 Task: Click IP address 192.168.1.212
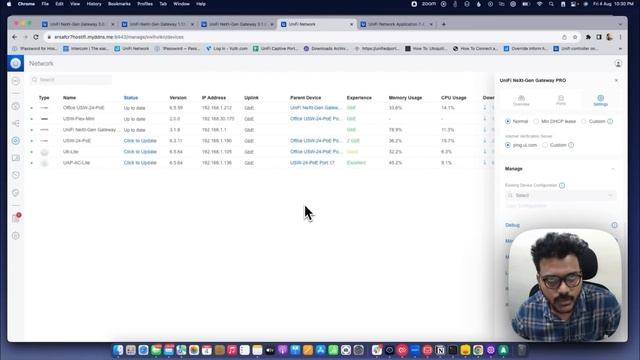click(216, 108)
